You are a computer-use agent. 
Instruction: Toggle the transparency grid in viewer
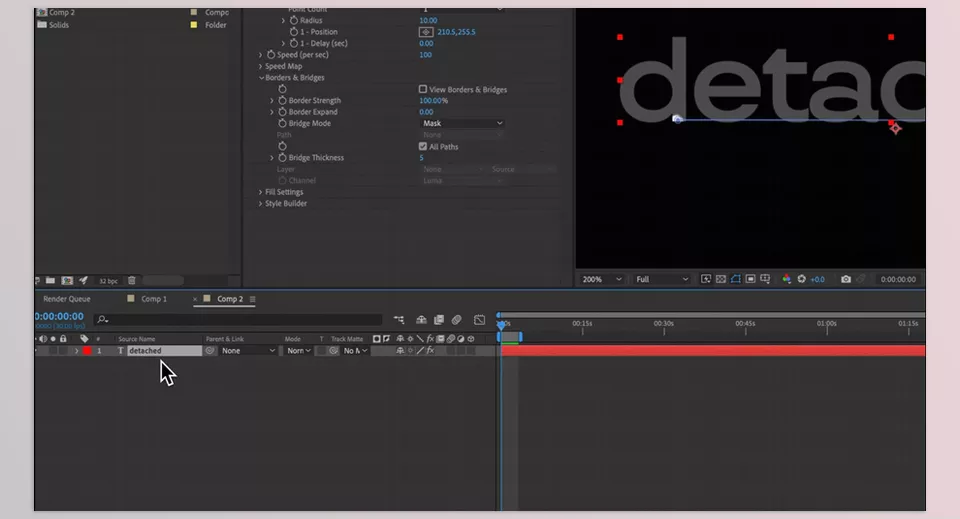[x=721, y=279]
